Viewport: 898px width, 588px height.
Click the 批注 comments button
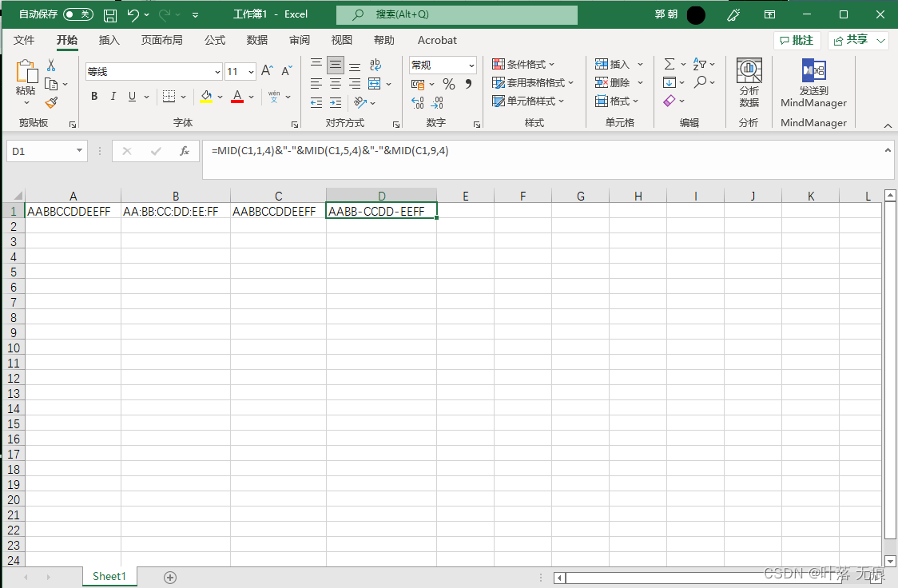[797, 40]
